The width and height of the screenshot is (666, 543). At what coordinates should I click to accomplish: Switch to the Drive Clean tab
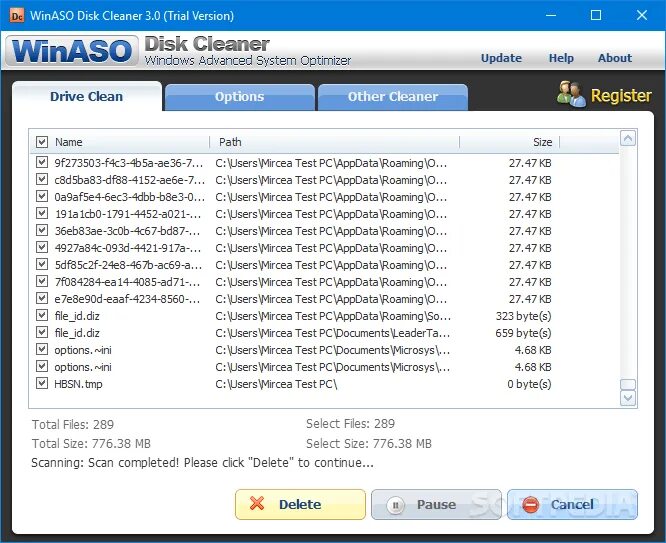87,96
